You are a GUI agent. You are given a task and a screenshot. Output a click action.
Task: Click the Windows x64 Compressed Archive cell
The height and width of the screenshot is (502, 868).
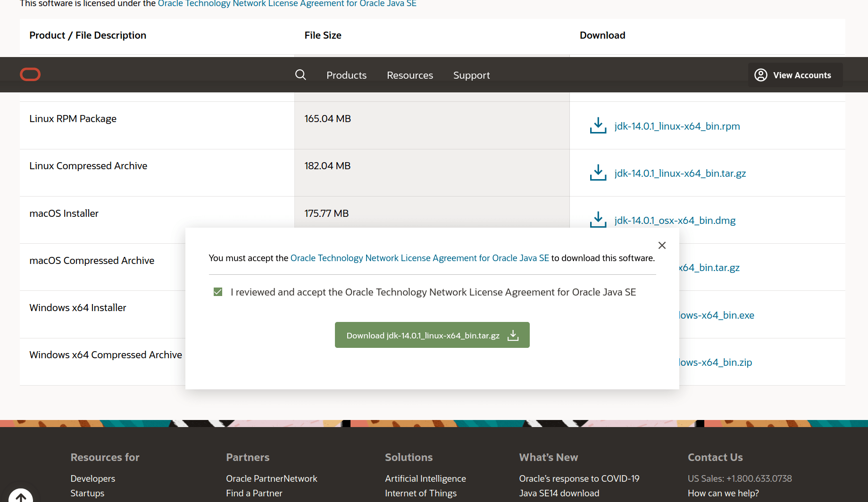click(x=103, y=362)
